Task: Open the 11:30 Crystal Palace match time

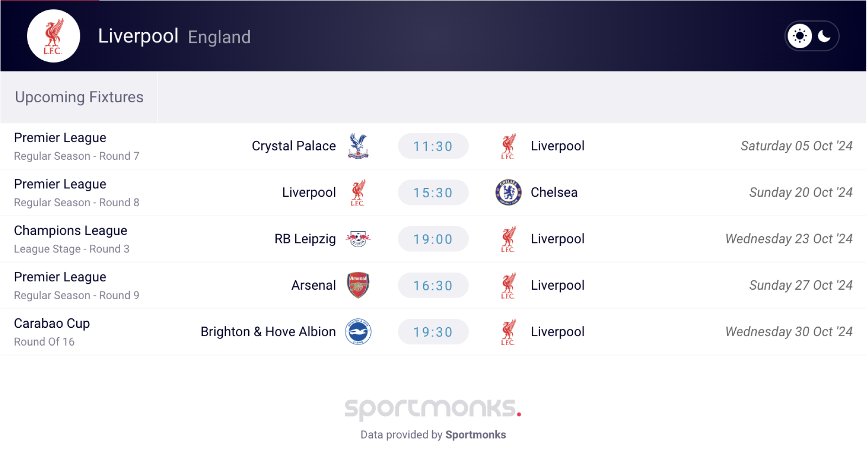Action: click(x=433, y=146)
